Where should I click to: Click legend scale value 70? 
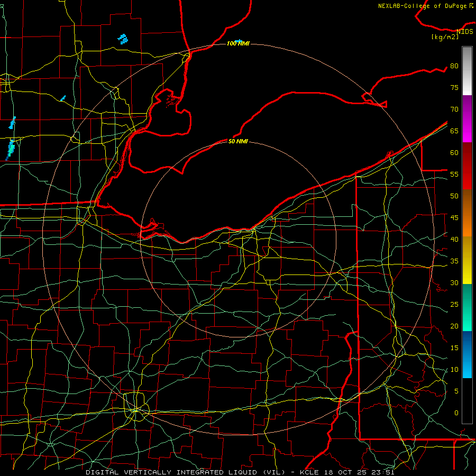pyautogui.click(x=454, y=109)
